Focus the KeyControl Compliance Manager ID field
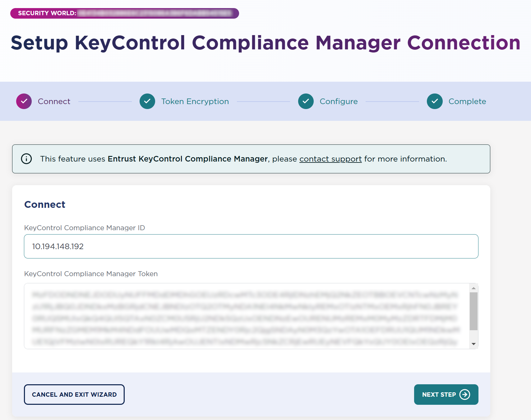 [251, 246]
